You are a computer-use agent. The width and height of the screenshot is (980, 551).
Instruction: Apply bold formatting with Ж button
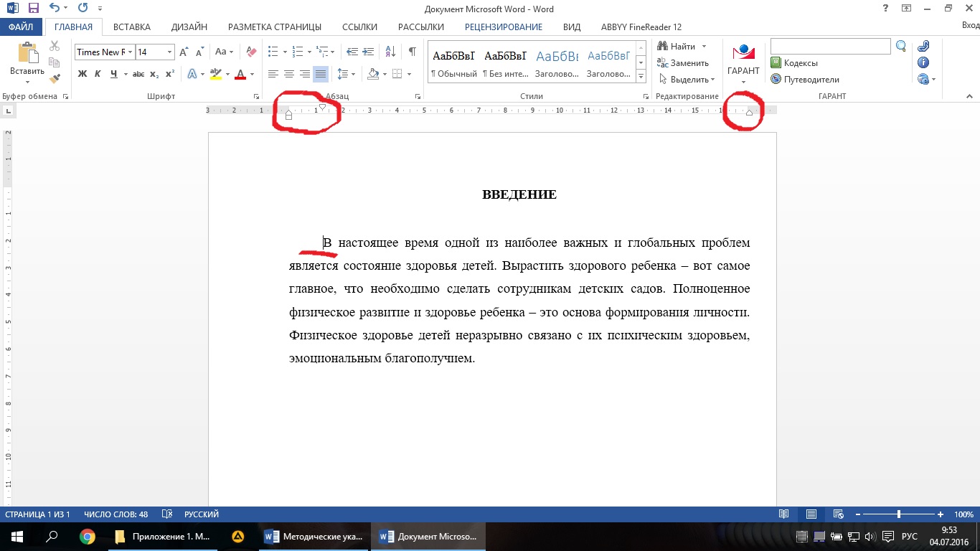point(83,74)
